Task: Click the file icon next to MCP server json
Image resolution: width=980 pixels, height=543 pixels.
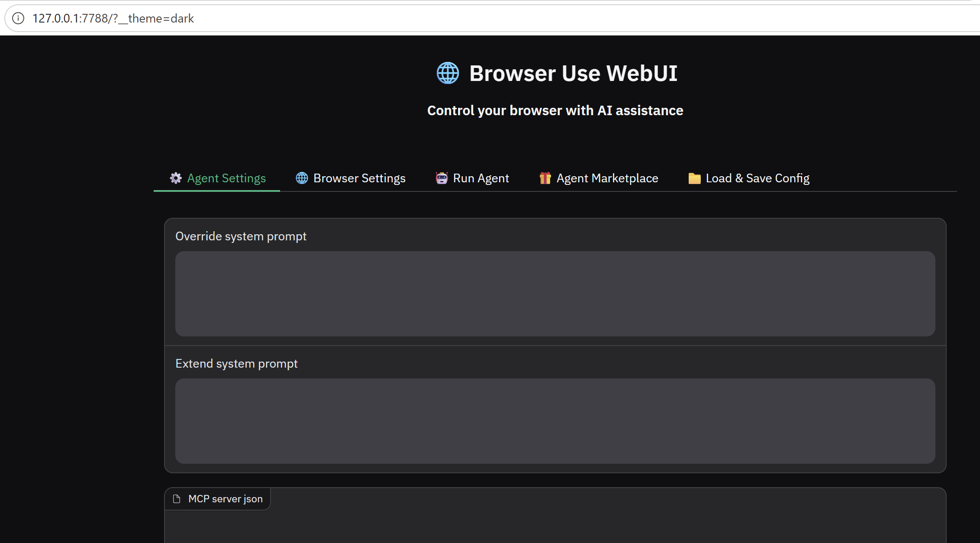Action: click(x=177, y=499)
